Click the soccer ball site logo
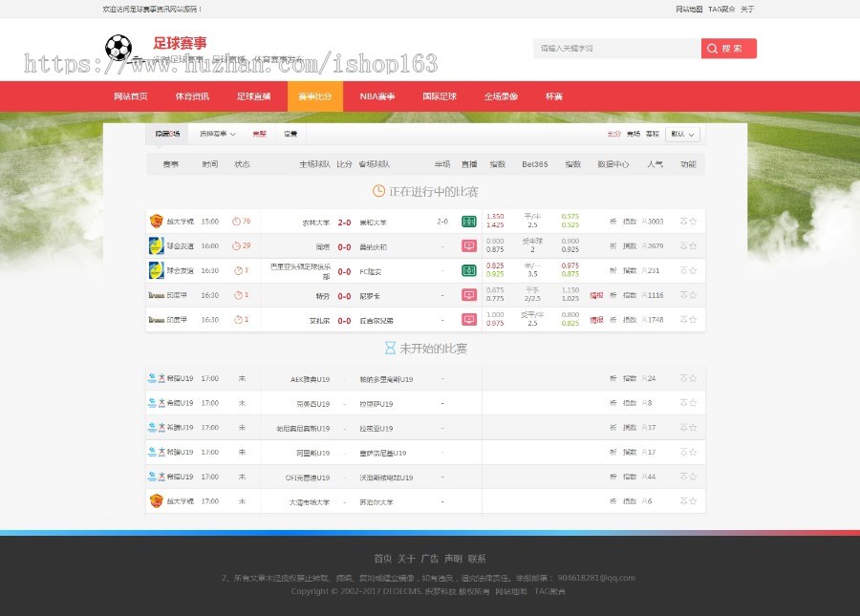 (118, 48)
